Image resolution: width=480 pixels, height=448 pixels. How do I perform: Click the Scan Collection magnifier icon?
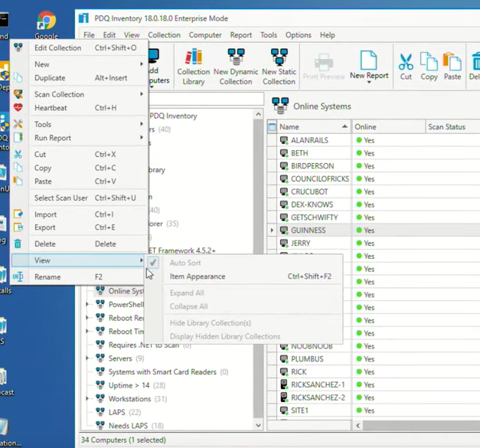18,94
